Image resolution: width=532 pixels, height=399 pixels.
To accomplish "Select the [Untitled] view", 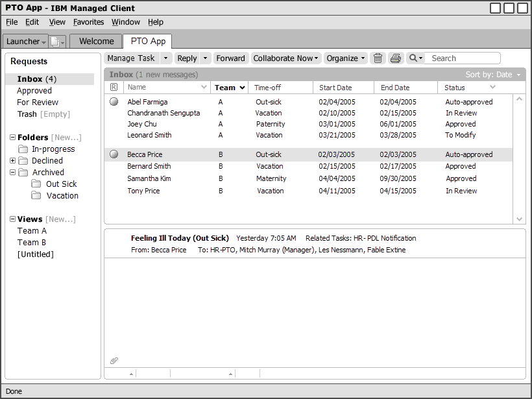I will coord(36,254).
